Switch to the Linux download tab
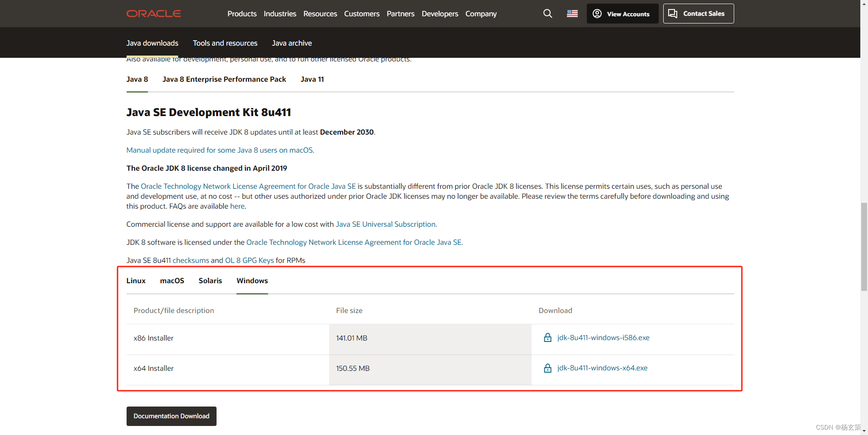Screen dimensions: 868x435 (136, 281)
